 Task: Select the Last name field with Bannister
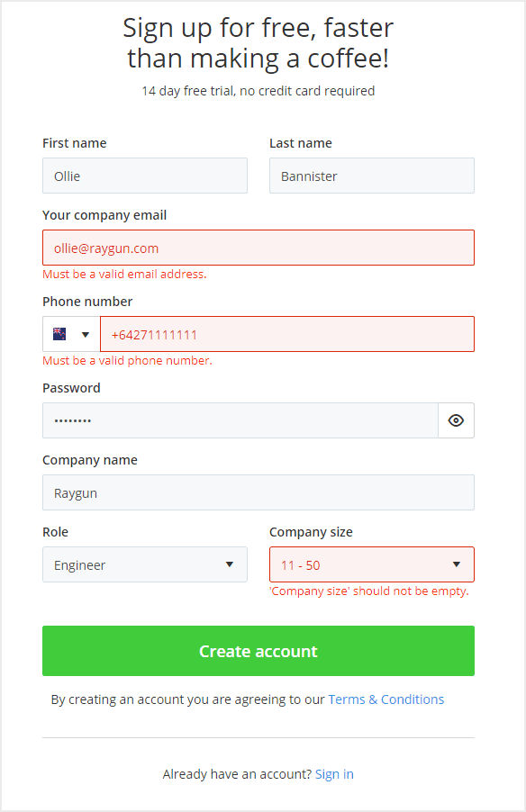372,176
